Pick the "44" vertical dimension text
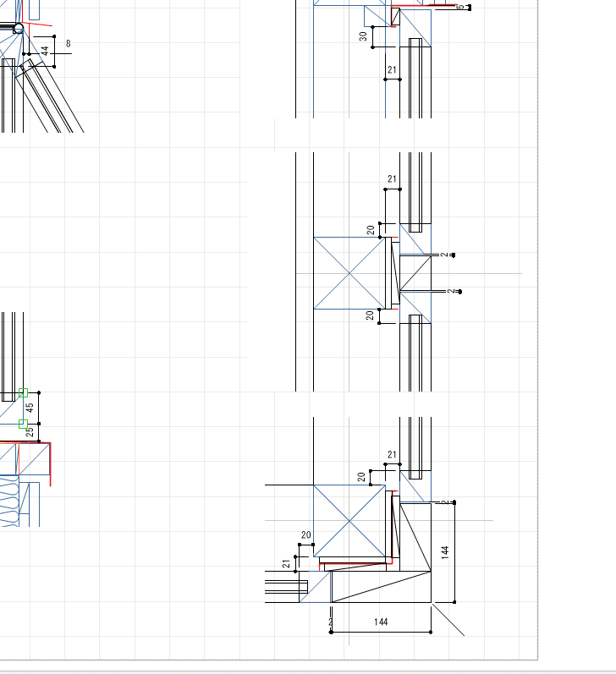 click(x=45, y=52)
